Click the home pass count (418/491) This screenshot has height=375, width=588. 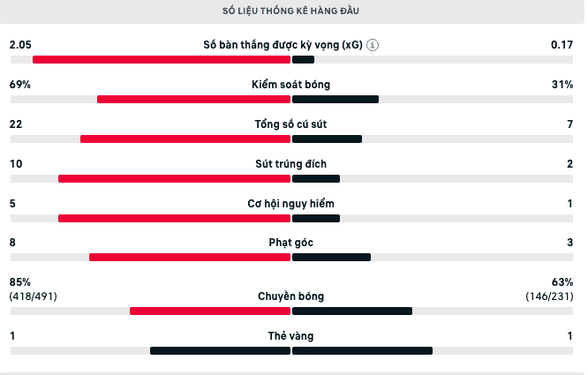coord(33,296)
